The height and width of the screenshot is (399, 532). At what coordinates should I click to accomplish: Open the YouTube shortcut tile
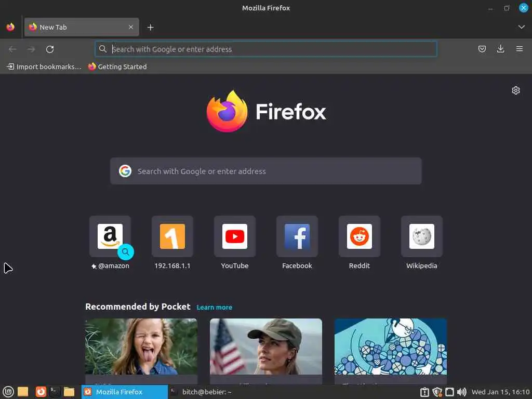coord(235,236)
